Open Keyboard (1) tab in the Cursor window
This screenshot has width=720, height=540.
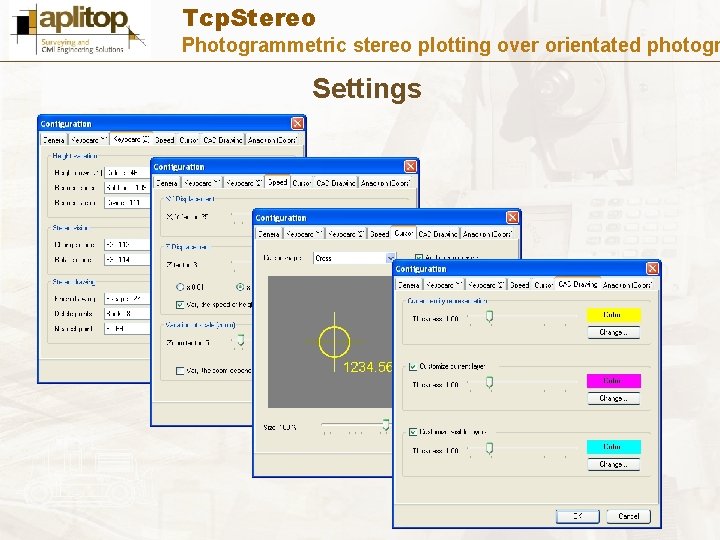(304, 234)
